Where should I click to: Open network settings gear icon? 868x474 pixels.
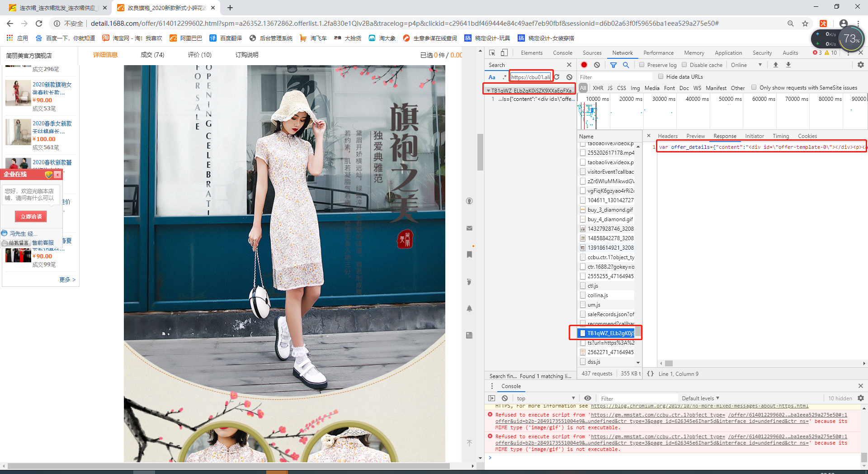(860, 65)
